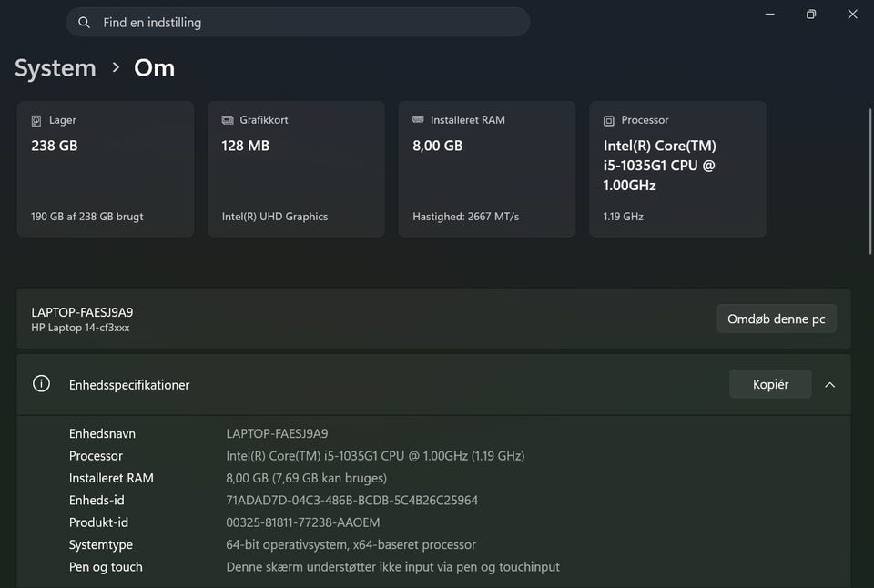Image resolution: width=874 pixels, height=588 pixels.
Task: Maximize the Settings window
Action: [810, 15]
